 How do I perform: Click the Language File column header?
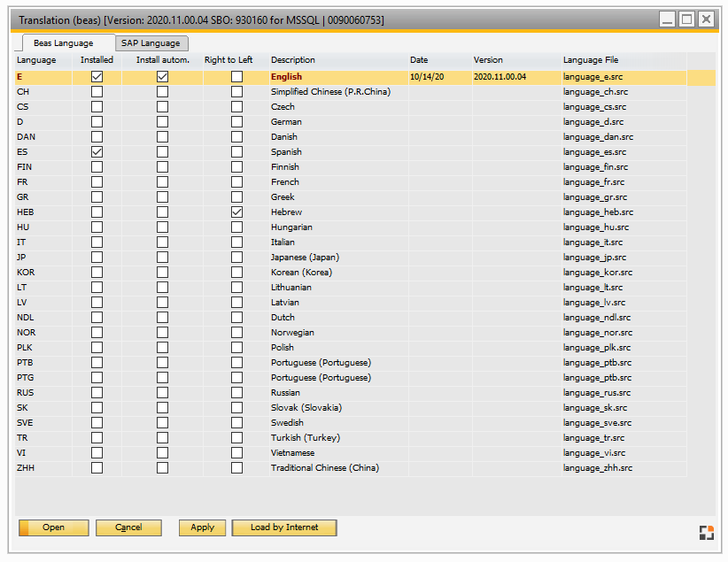590,60
